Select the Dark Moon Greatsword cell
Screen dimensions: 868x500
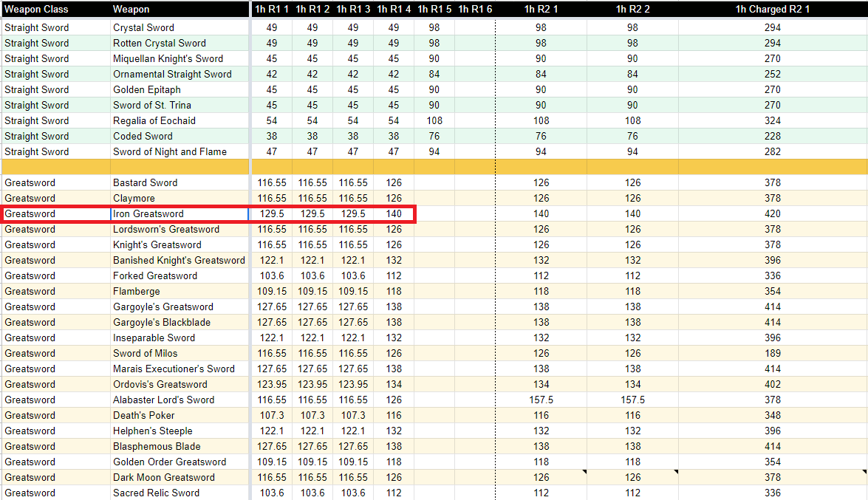click(x=180, y=477)
